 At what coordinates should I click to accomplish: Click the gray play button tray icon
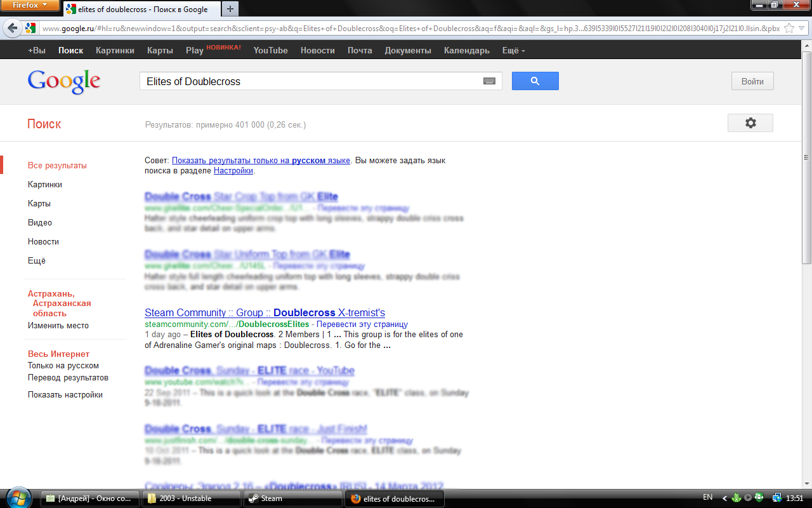coord(748,498)
